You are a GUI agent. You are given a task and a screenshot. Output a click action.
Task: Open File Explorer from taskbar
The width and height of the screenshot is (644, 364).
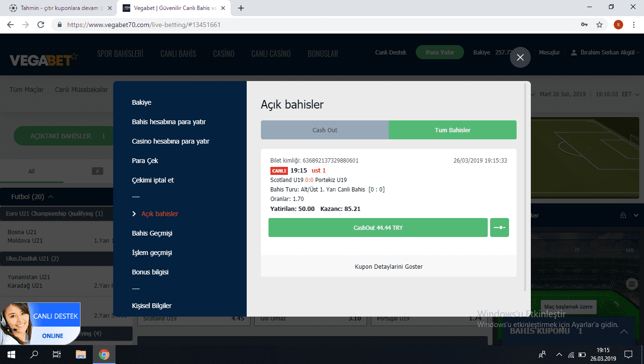pos(81,354)
